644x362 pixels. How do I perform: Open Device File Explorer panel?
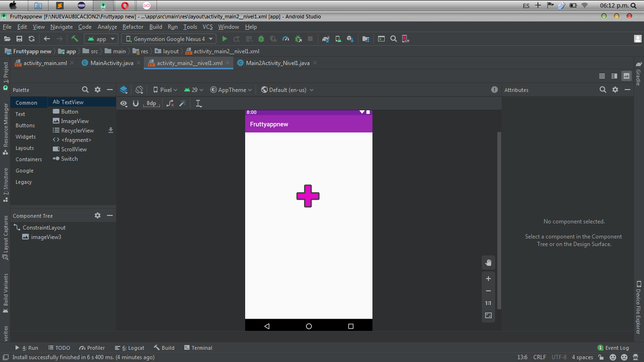[x=639, y=308]
